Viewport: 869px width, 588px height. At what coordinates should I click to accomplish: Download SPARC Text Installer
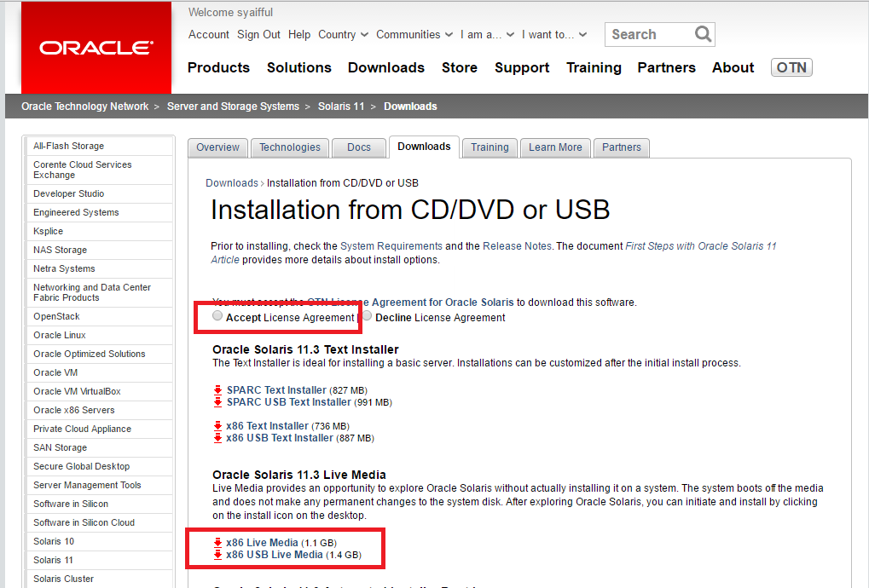(x=276, y=390)
